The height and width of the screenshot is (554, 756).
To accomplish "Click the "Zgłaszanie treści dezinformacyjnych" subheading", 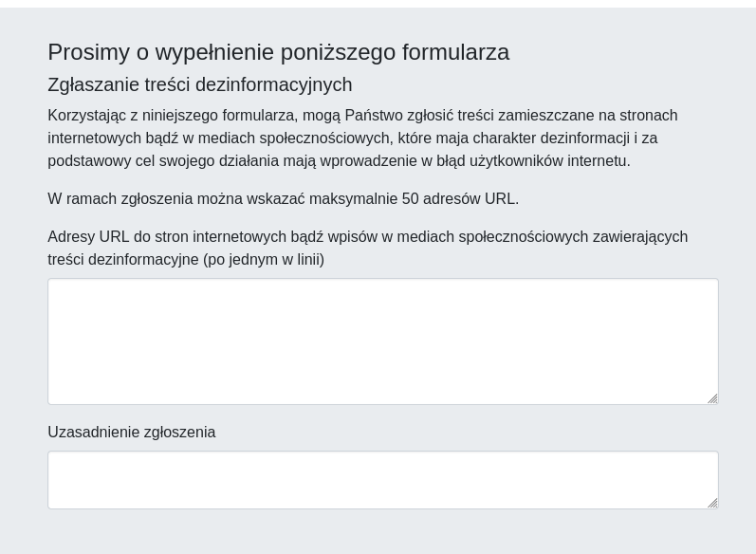I will pos(199,84).
